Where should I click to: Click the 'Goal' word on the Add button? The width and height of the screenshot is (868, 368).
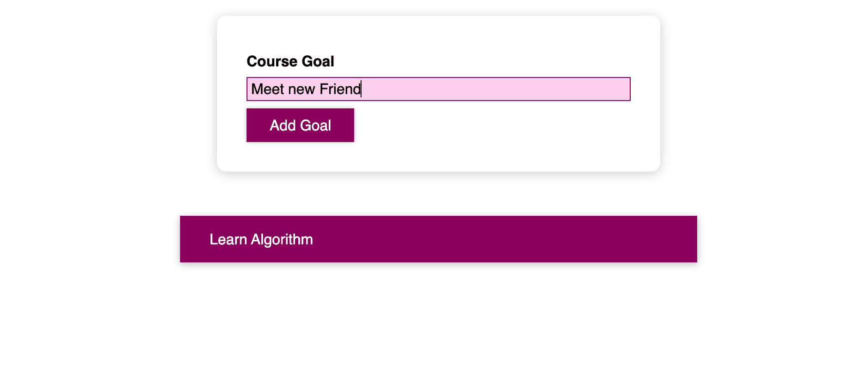[315, 125]
